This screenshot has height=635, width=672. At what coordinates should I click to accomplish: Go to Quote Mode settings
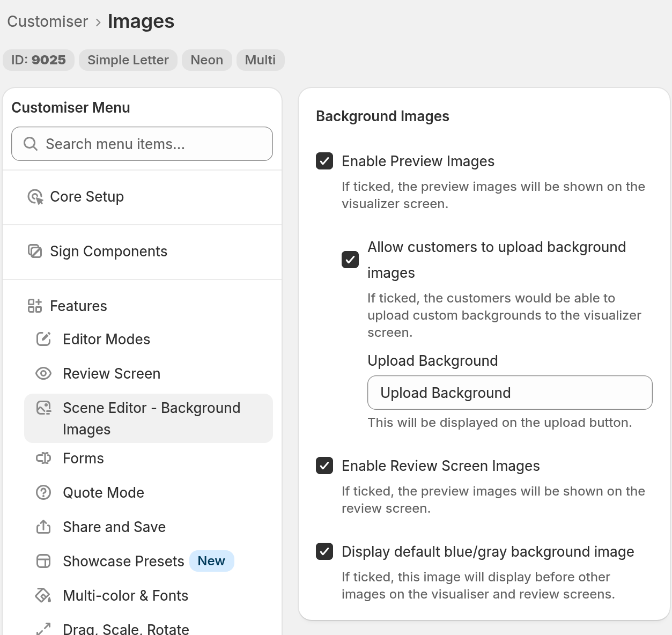(149, 492)
